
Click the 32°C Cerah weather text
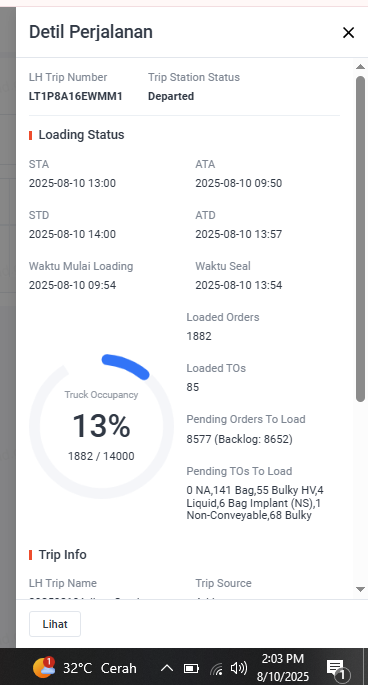(100, 668)
